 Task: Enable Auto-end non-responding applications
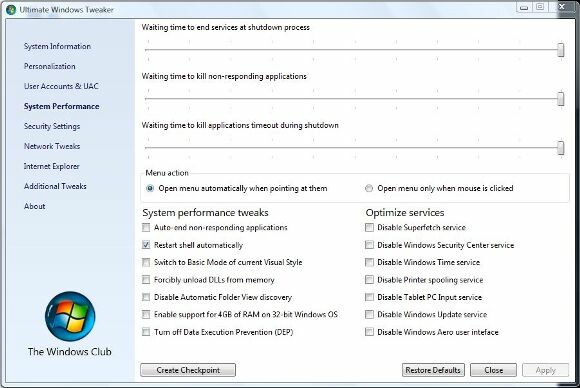tap(146, 227)
